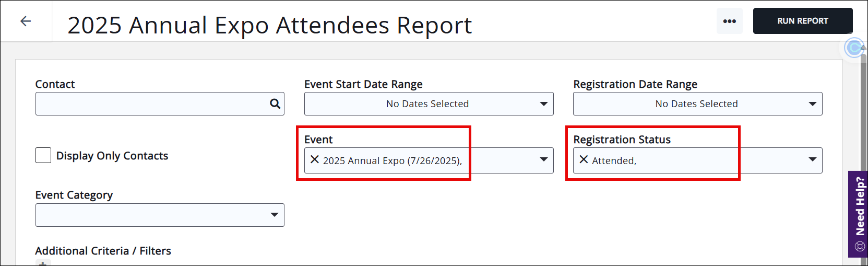This screenshot has width=868, height=266.
Task: Click the magnifier search icon in Contact field
Action: [275, 103]
